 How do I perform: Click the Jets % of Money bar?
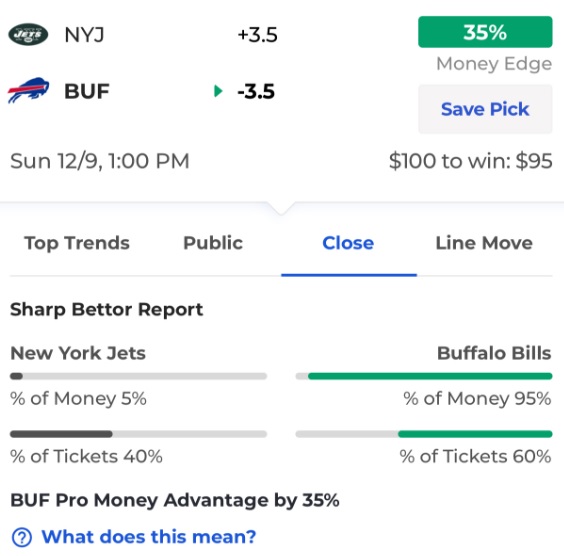coord(138,376)
